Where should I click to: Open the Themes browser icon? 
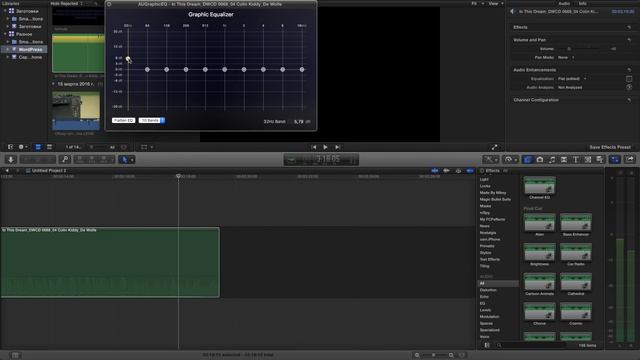click(600, 160)
